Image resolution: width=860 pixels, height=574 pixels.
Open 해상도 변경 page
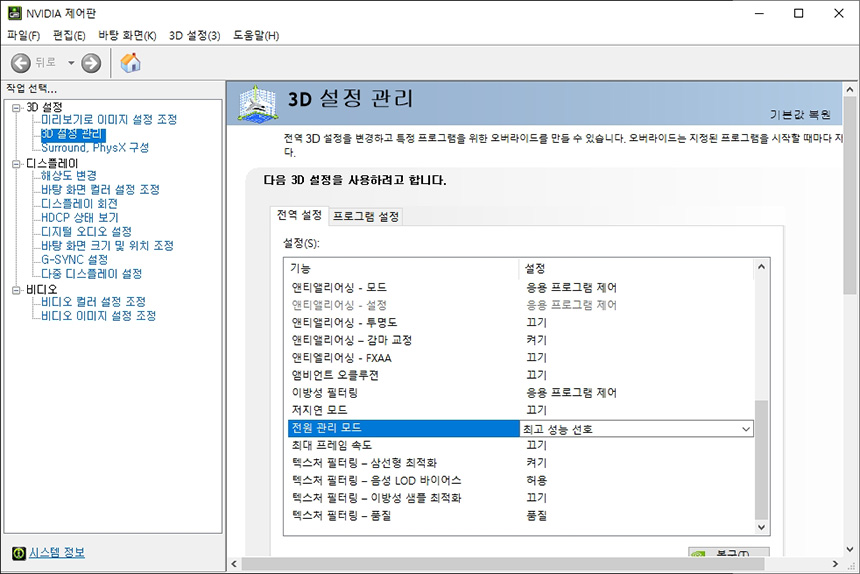tap(69, 175)
